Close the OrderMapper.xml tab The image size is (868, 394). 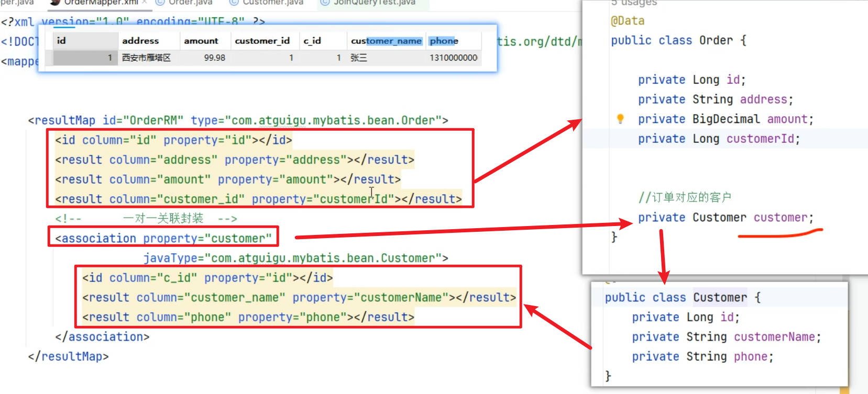pos(144,2)
